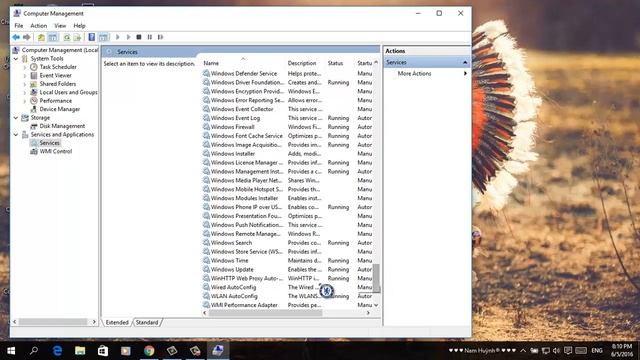Click the services list vertical scrollbar thumb
Screen dimensions: 640x360
coord(376,278)
